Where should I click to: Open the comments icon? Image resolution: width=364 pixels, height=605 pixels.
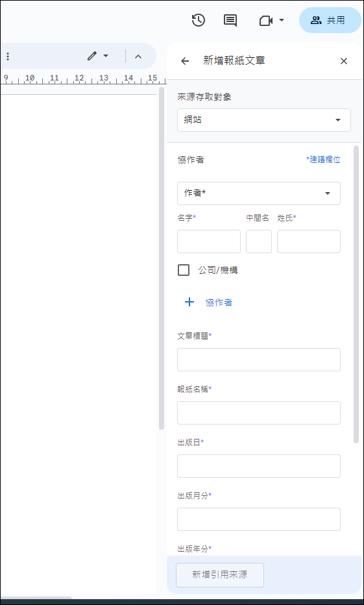230,21
